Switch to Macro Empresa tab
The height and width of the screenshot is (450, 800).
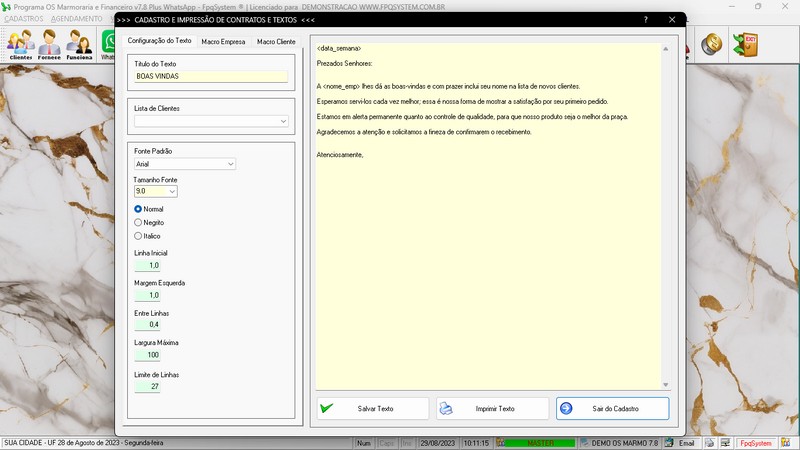tap(223, 41)
